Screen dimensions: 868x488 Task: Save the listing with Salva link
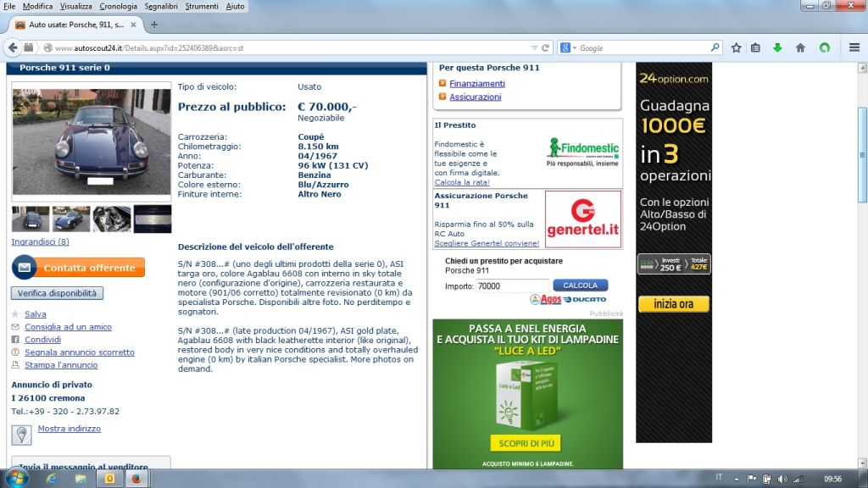(36, 314)
